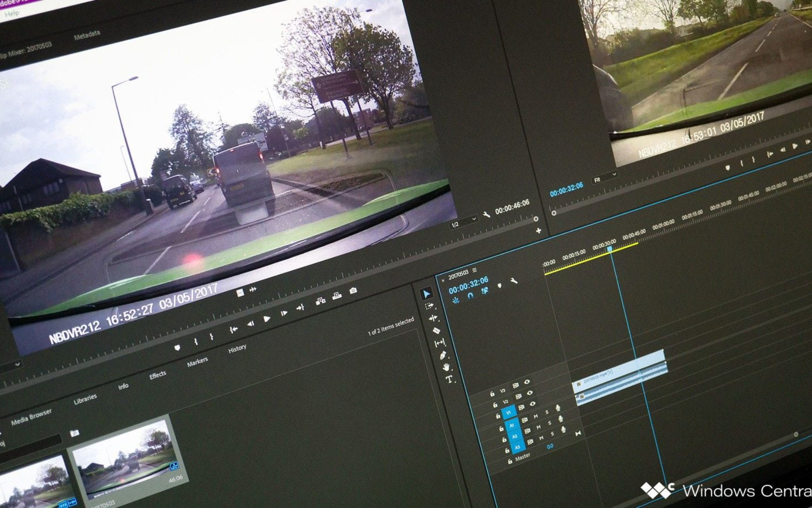Mute audio track A1
This screenshot has height=508, width=812.
536,416
